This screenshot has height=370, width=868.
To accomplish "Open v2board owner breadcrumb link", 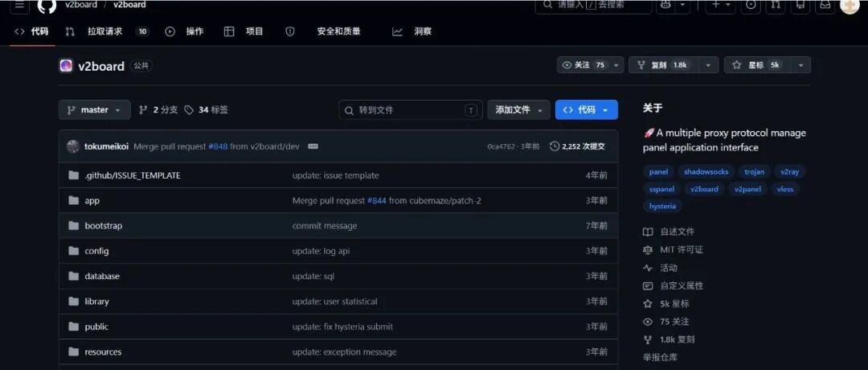I will (x=81, y=5).
